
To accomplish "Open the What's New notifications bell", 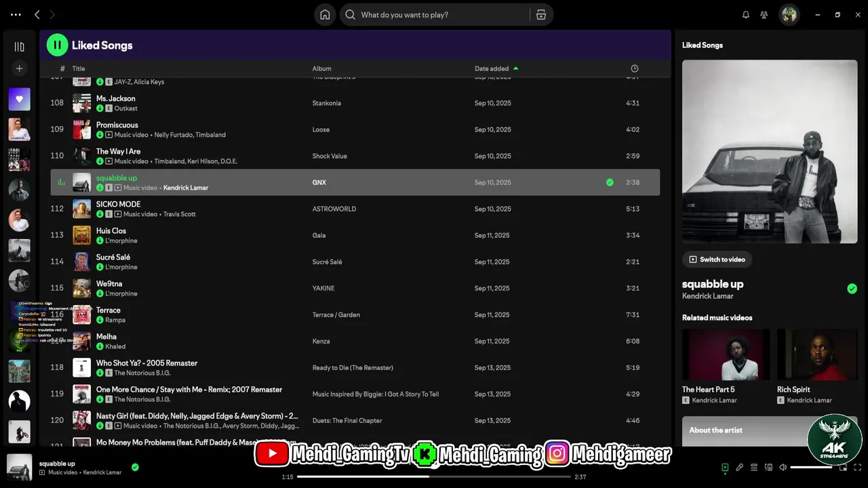I will (x=746, y=15).
